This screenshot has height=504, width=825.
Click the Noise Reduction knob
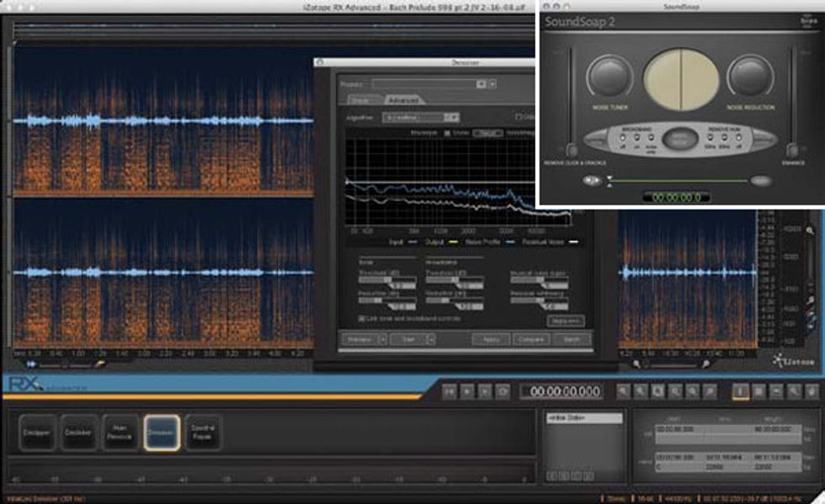coord(751,77)
